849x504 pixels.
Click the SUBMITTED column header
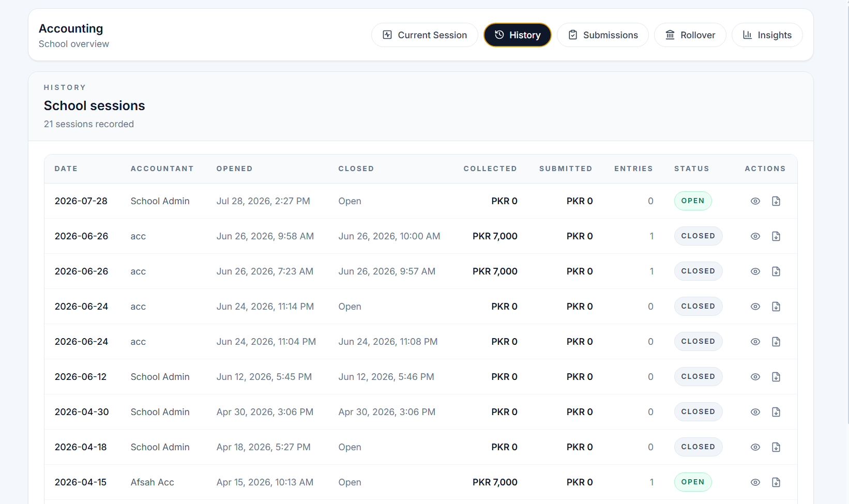click(566, 169)
